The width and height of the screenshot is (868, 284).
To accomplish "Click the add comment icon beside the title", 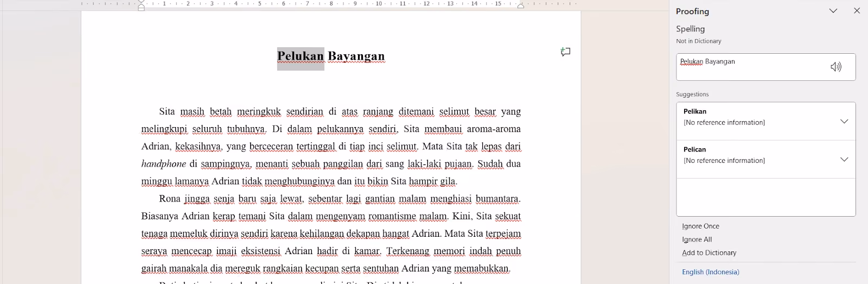I will (x=565, y=52).
